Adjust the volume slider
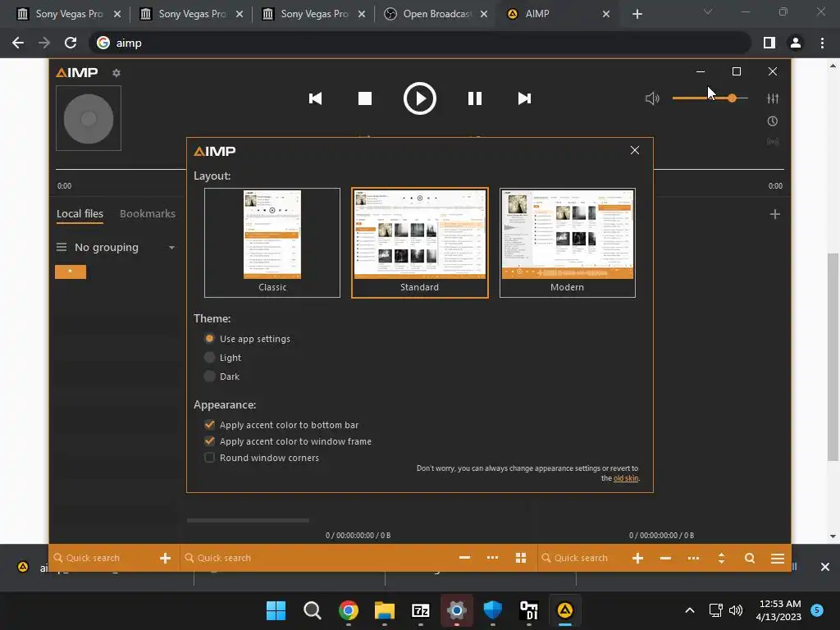 click(710, 98)
